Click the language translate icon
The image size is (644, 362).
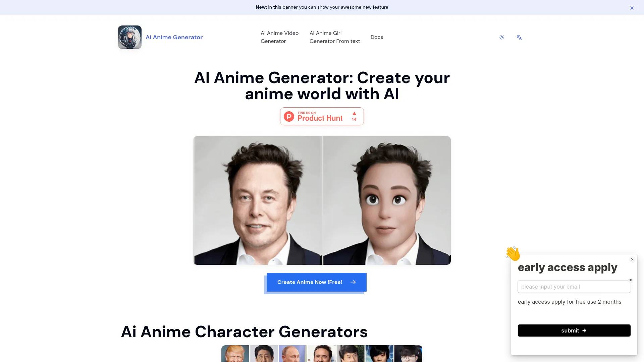[x=519, y=37]
